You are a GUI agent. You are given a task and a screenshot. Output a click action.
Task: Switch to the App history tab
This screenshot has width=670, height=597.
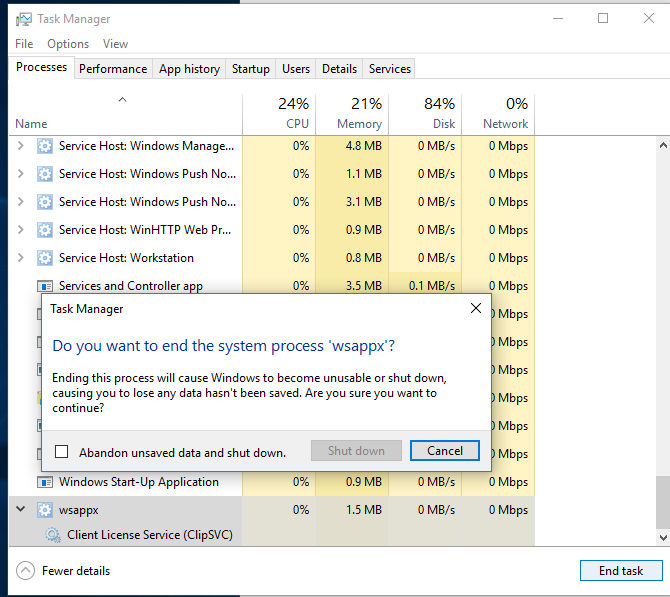tap(189, 69)
